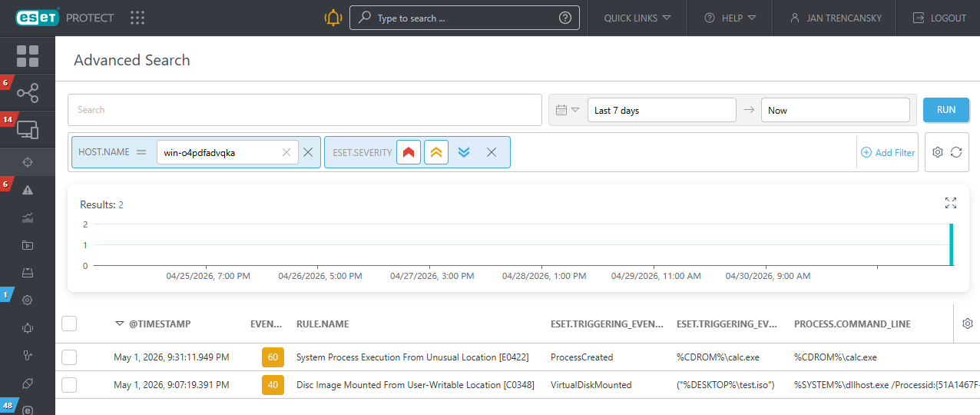
Task: Remove the HOST.NAME filter
Action: pos(308,152)
